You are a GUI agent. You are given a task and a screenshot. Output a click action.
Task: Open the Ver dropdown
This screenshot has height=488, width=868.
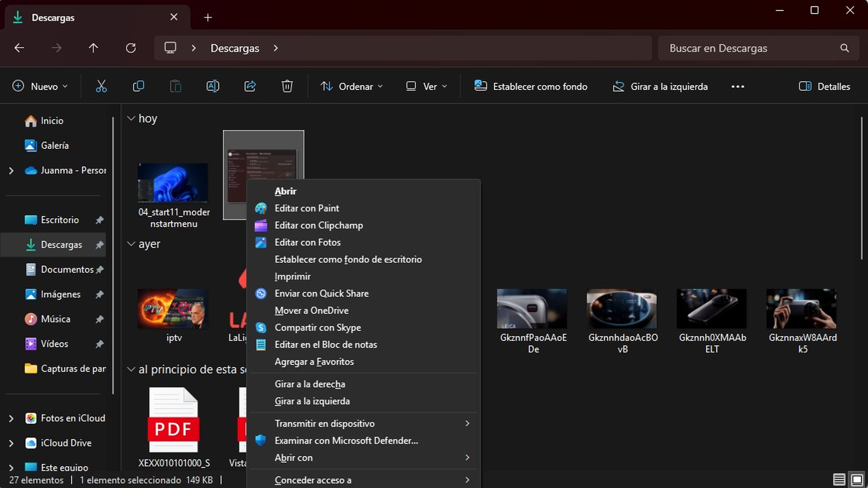(x=426, y=87)
